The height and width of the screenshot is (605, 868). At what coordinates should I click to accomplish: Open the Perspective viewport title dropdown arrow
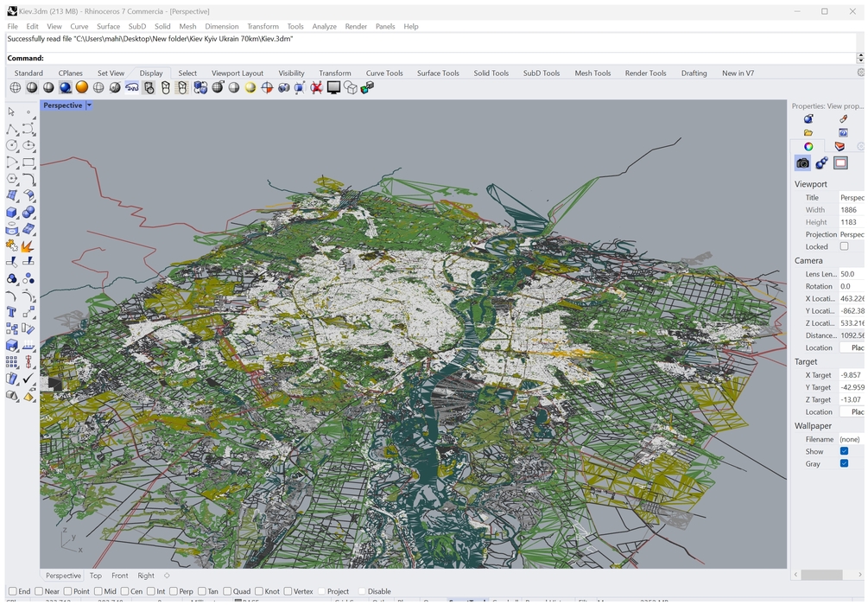pos(89,105)
